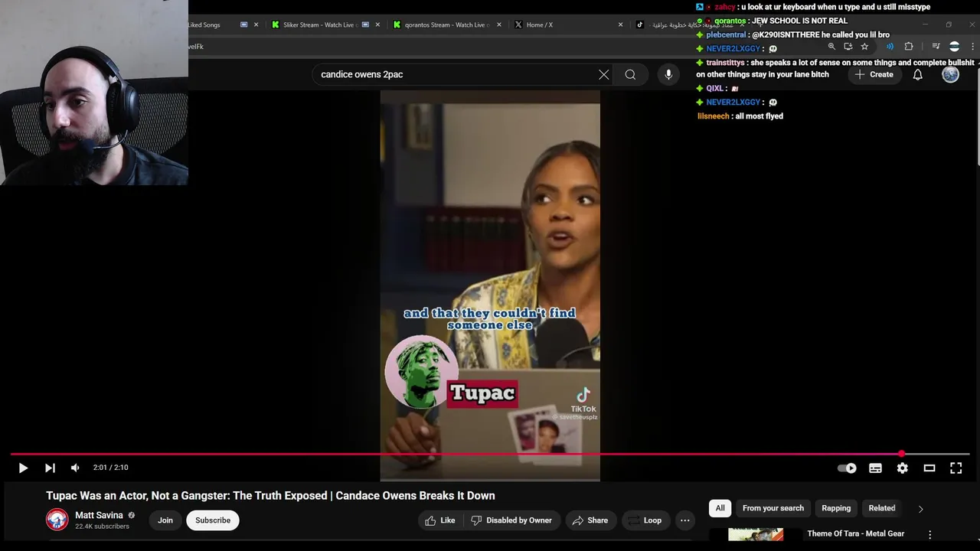Toggle the autoplay switch
This screenshot has height=551, width=980.
(x=847, y=468)
